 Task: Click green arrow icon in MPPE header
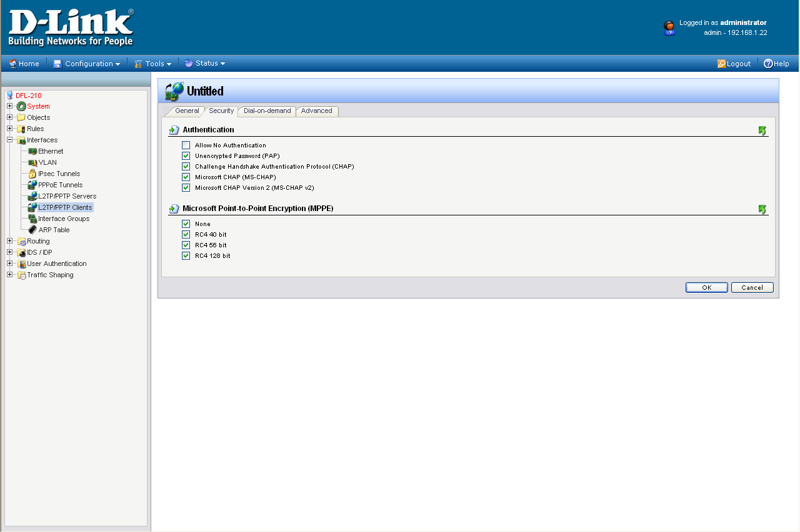point(762,209)
